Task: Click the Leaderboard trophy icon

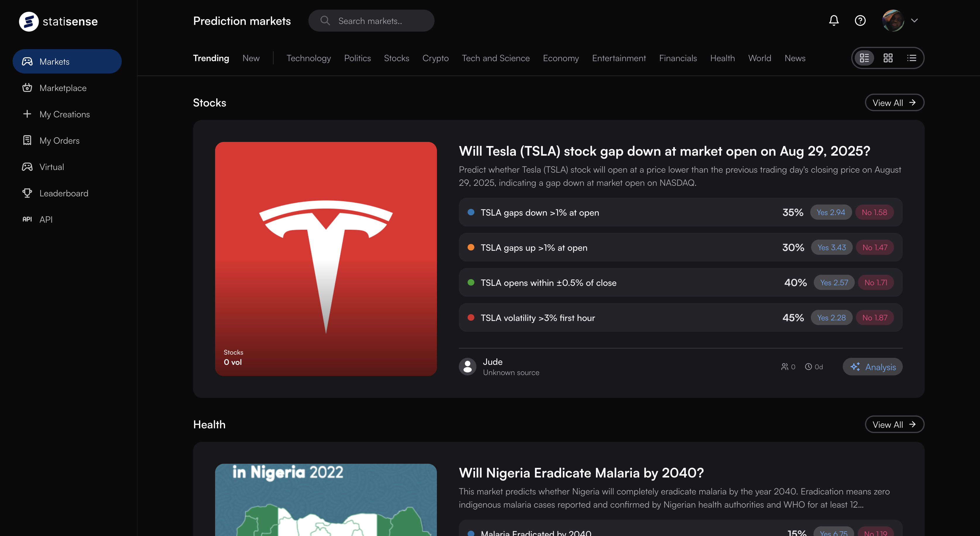Action: pyautogui.click(x=27, y=193)
